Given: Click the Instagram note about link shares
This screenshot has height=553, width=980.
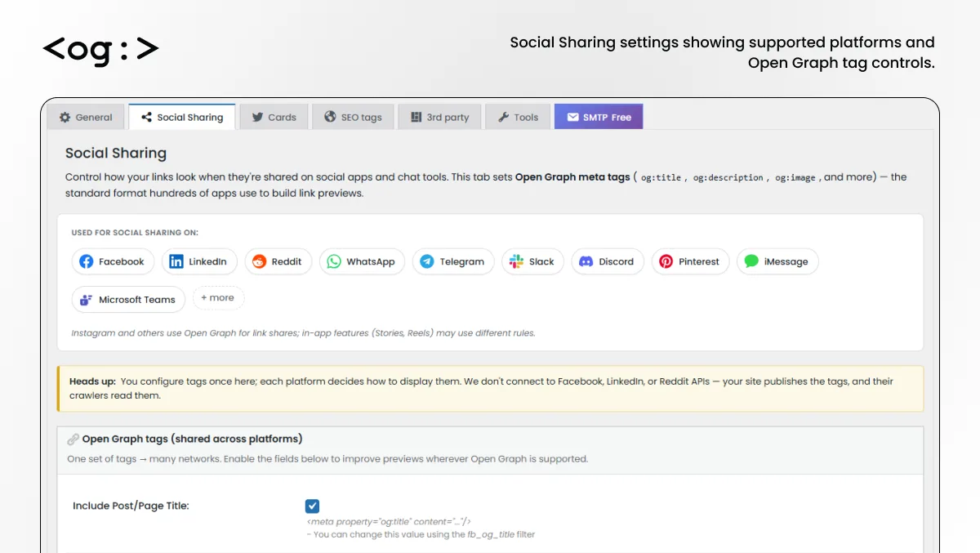Looking at the screenshot, I should (303, 333).
